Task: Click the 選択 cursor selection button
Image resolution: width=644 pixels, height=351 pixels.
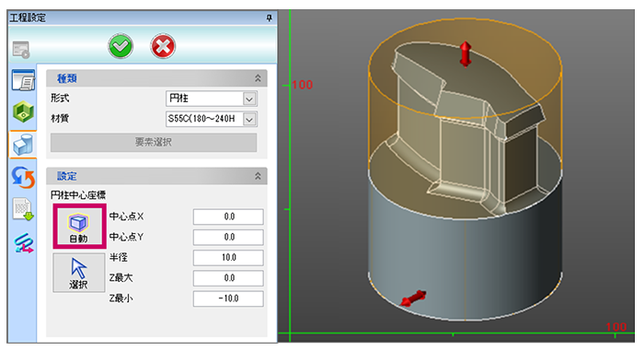Action: (79, 273)
